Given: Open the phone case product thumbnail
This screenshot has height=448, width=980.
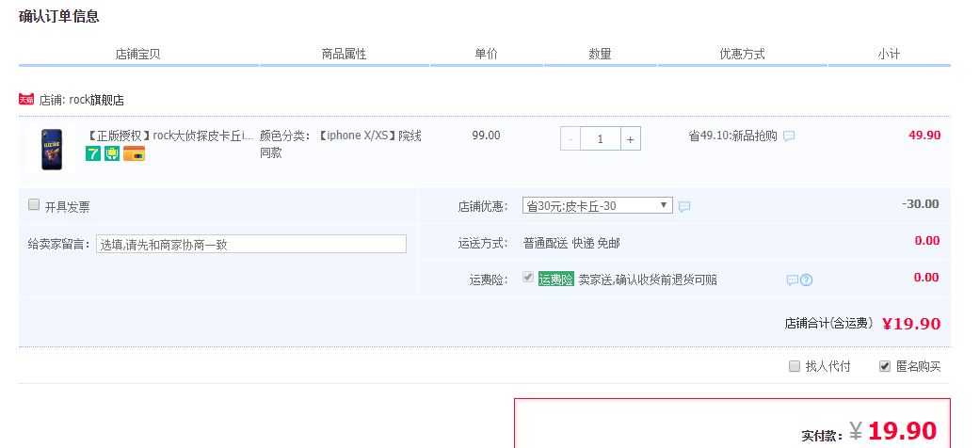Looking at the screenshot, I should coord(52,150).
